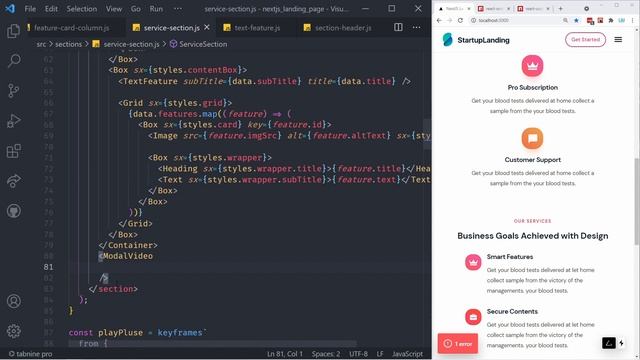640x360 pixels.
Task: Click tabnine pro in status bar
Action: click(x=31, y=354)
